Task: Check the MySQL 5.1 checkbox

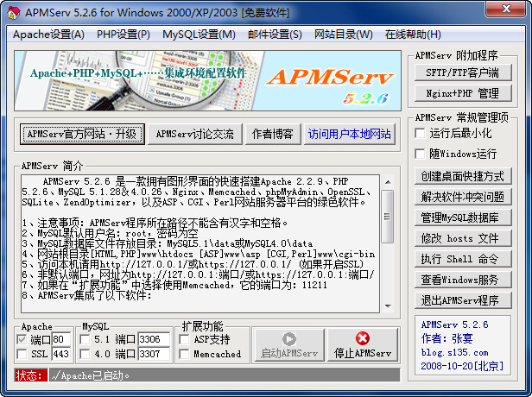Action: click(85, 340)
